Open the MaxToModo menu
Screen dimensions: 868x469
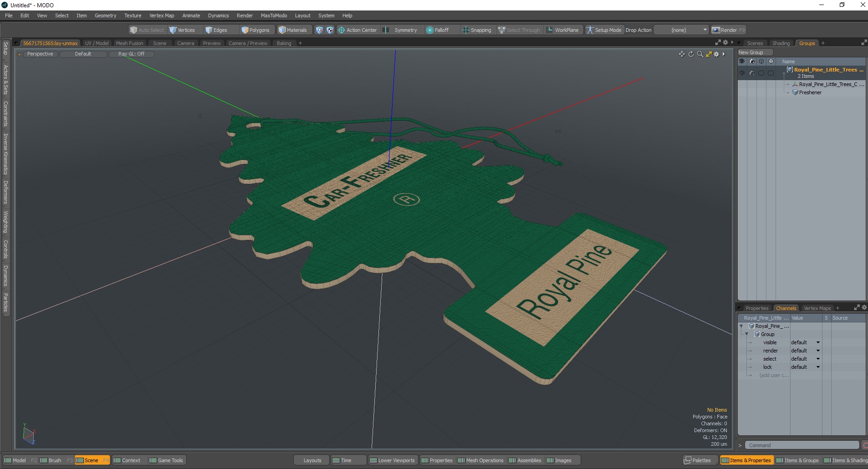coord(274,15)
